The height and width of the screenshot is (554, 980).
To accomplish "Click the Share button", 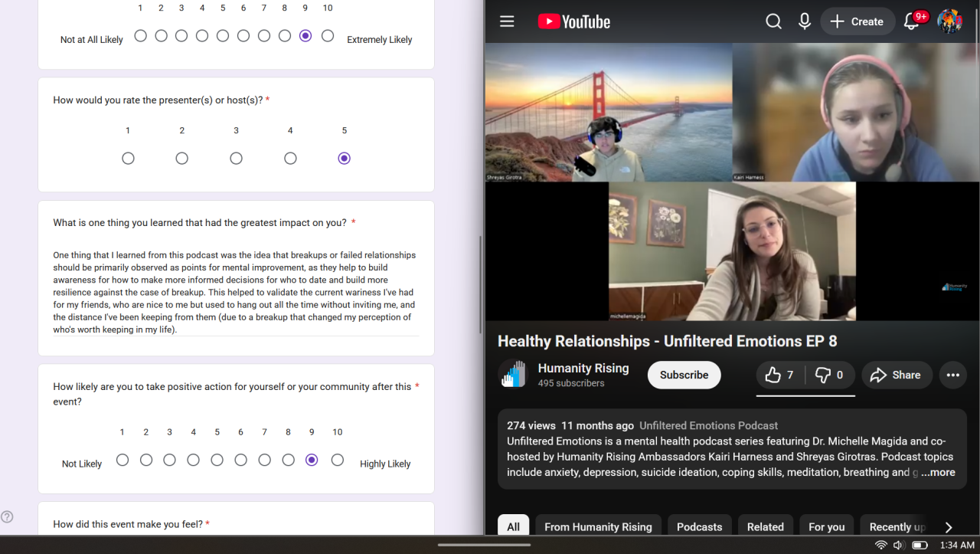I will coord(896,375).
